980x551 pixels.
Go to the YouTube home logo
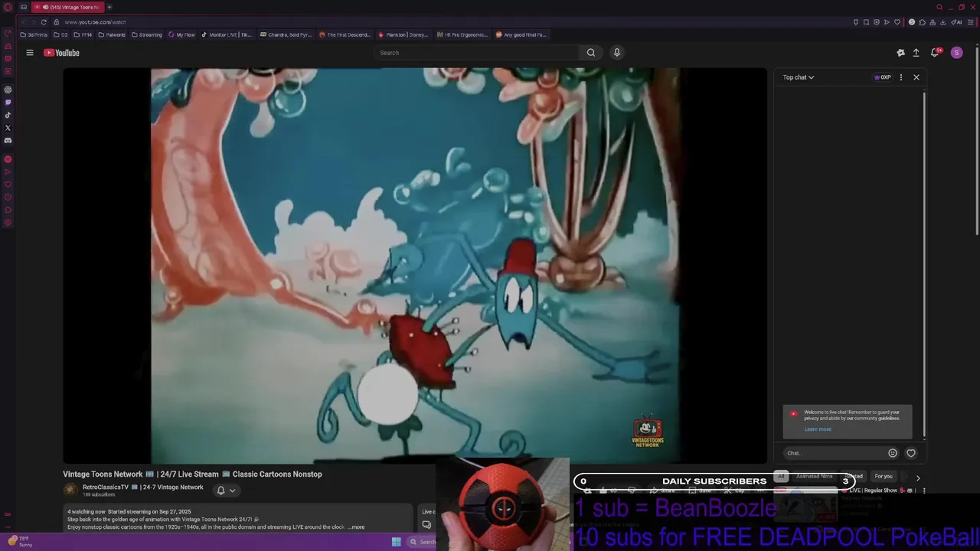[61, 53]
